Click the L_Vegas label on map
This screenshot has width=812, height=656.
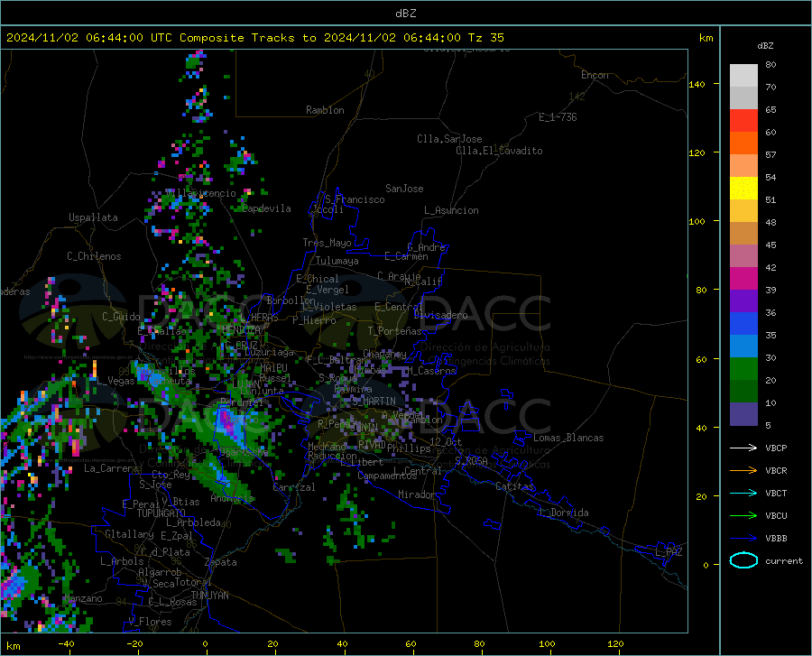[x=115, y=381]
